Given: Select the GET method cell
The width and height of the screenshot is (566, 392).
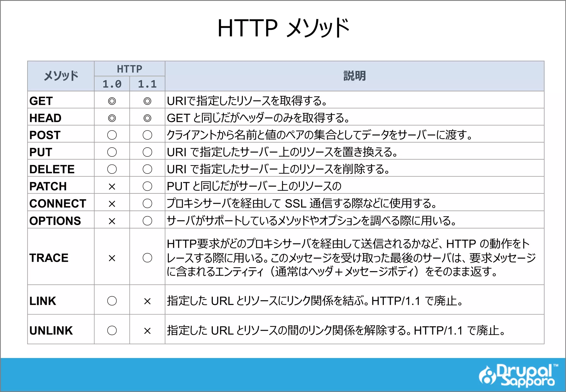Looking at the screenshot, I should 61,100.
